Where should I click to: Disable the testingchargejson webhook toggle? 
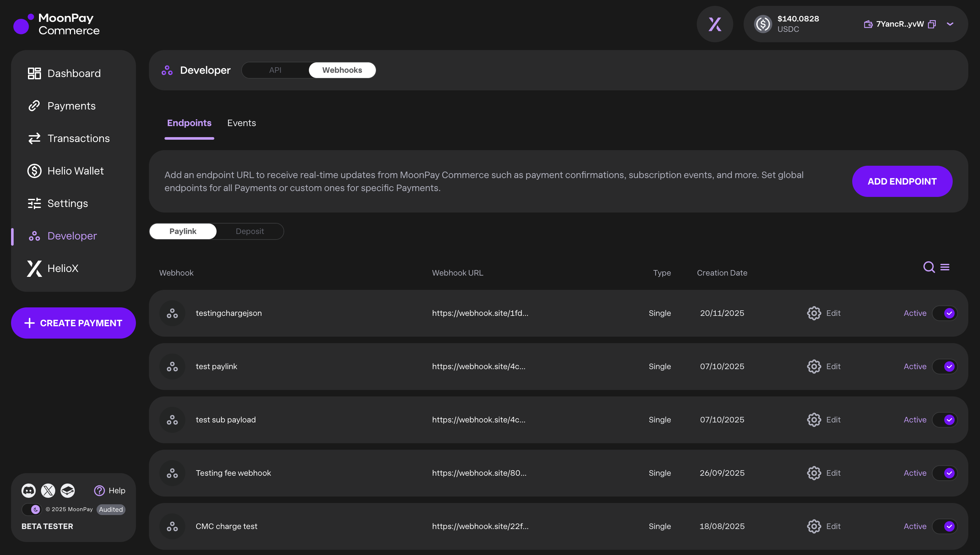[x=945, y=313]
